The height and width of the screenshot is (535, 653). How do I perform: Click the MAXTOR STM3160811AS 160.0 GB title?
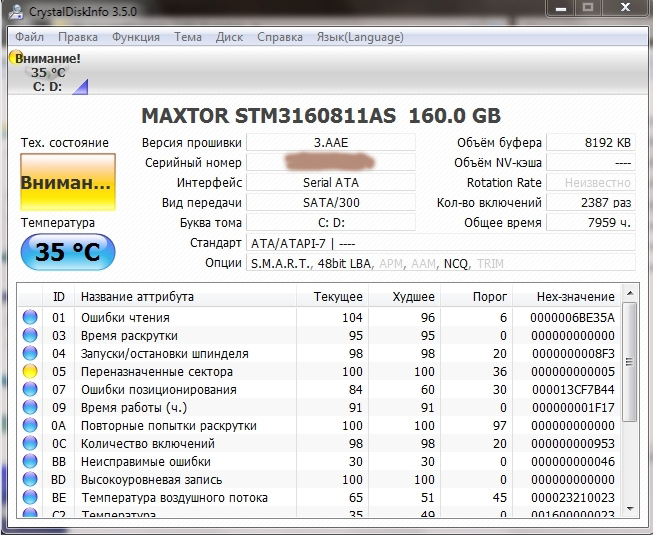click(321, 116)
